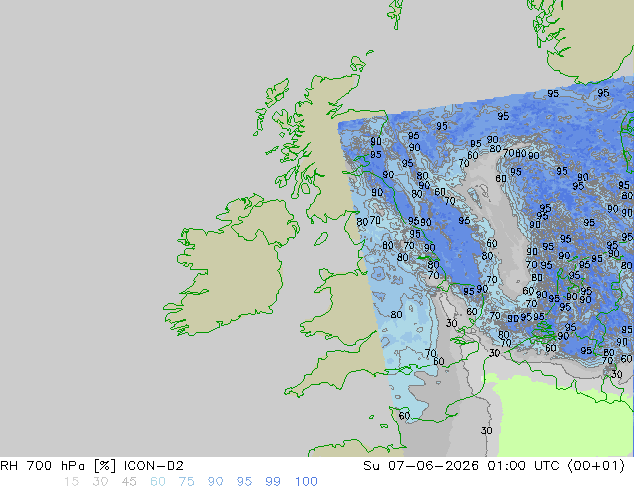This screenshot has width=634, height=490.
Task: Select the "ICON-D2" model label
Action: click(x=154, y=466)
